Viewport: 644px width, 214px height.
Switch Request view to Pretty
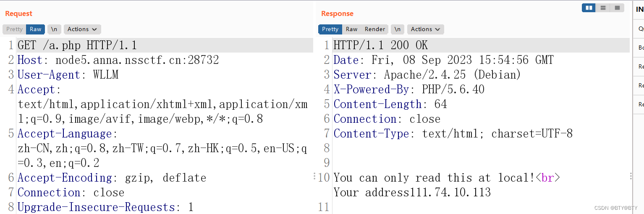click(14, 29)
